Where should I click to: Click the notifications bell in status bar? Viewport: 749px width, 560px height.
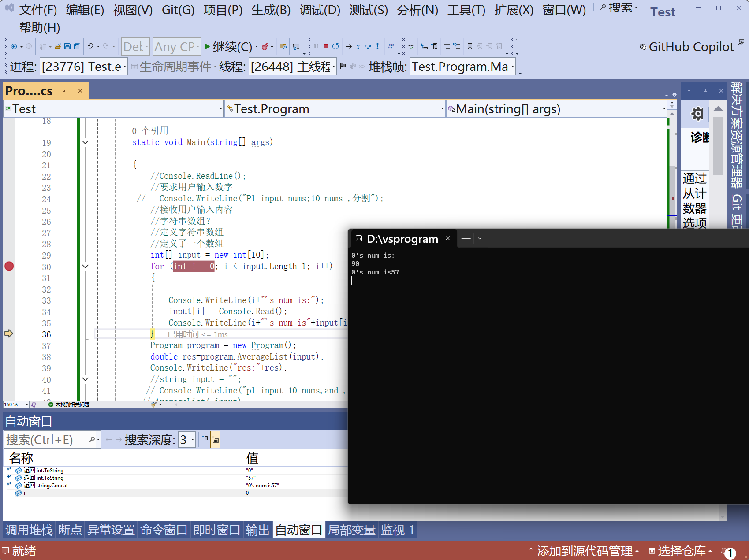(729, 552)
